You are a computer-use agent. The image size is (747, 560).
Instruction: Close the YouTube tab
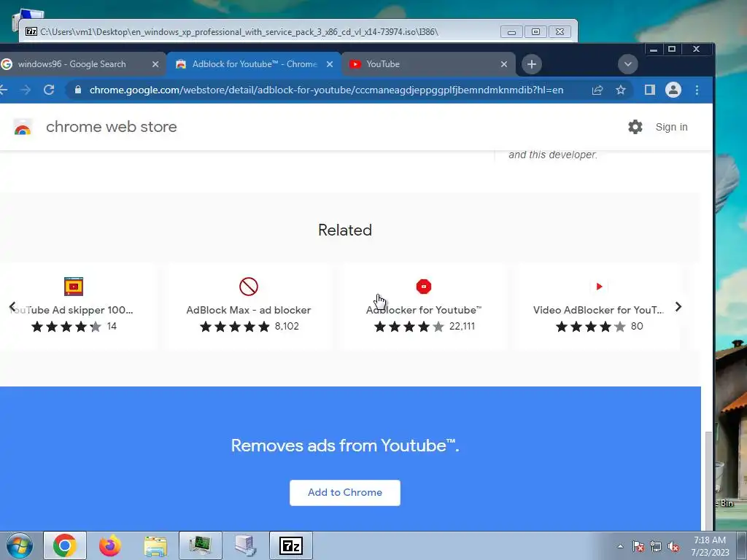pyautogui.click(x=504, y=64)
